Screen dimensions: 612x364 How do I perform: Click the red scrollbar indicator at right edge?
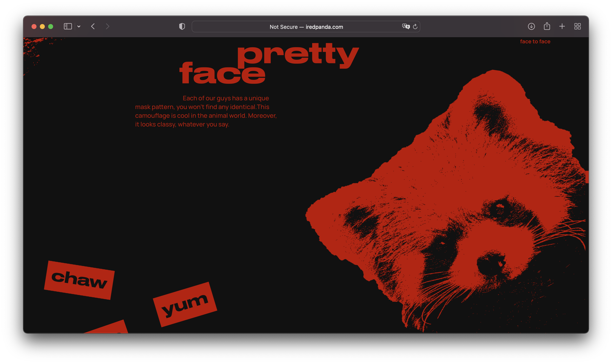pyautogui.click(x=587, y=177)
